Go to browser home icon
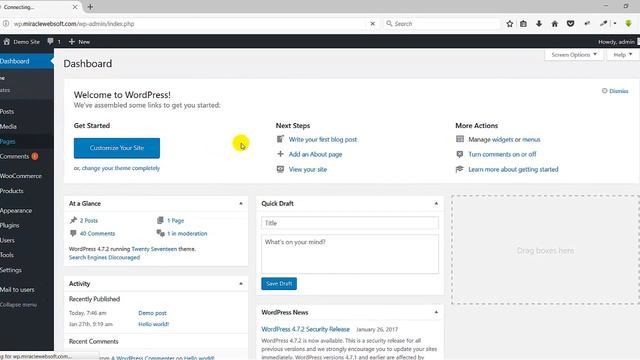640x360 pixels. point(554,24)
